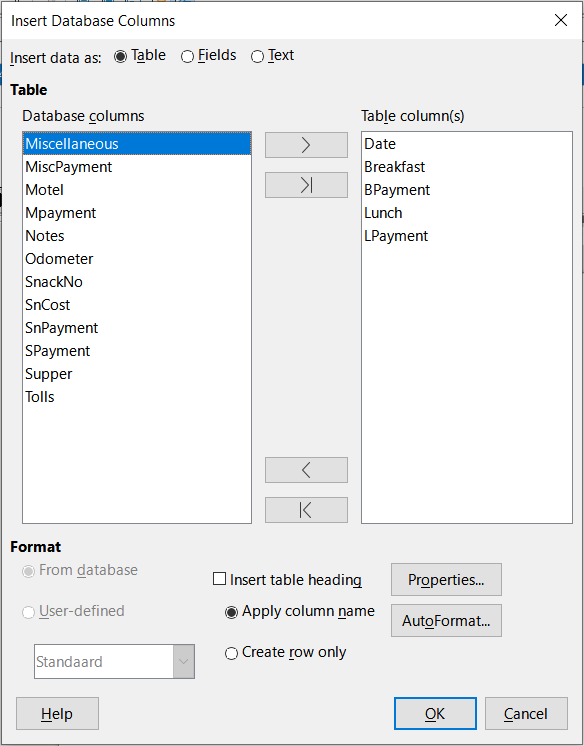Select Lunch in table columns list
The image size is (584, 746).
(467, 213)
